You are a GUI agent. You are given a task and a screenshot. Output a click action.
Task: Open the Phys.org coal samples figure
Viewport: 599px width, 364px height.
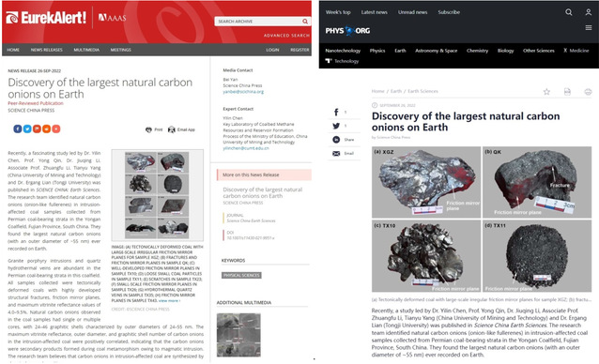(482, 220)
